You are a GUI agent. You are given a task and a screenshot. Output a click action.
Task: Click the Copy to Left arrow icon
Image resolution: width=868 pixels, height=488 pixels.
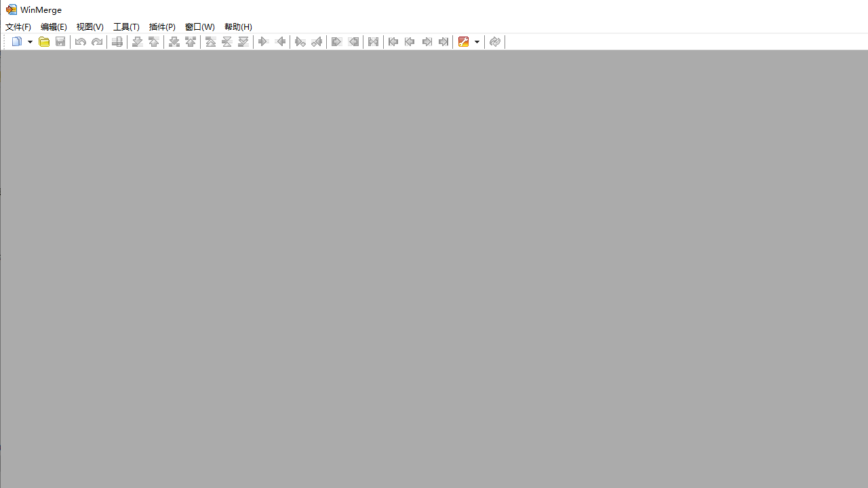pos(281,42)
